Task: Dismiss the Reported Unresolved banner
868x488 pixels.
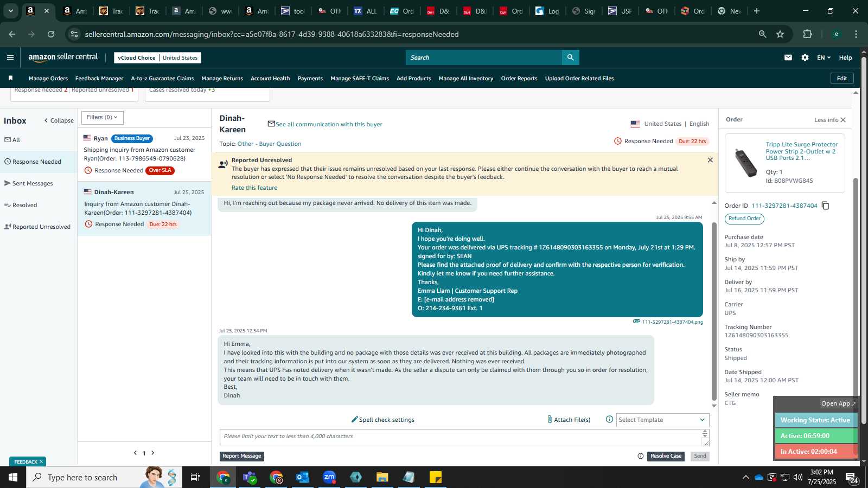Action: pyautogui.click(x=710, y=160)
